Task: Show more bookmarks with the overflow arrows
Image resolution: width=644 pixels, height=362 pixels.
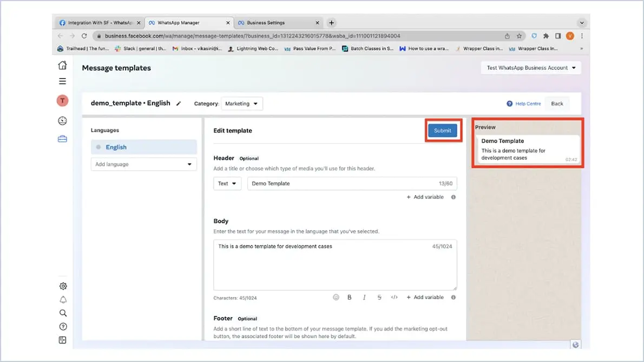Action: 581,49
